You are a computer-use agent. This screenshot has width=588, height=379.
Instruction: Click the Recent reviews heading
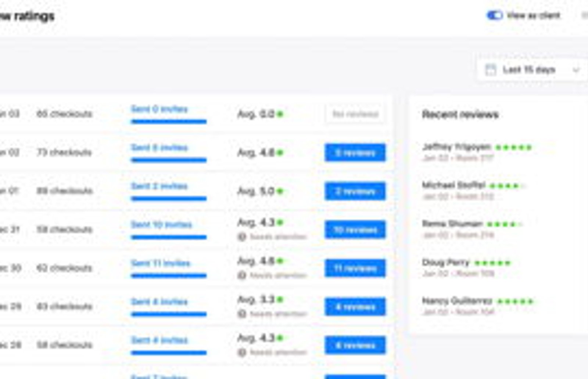(460, 115)
